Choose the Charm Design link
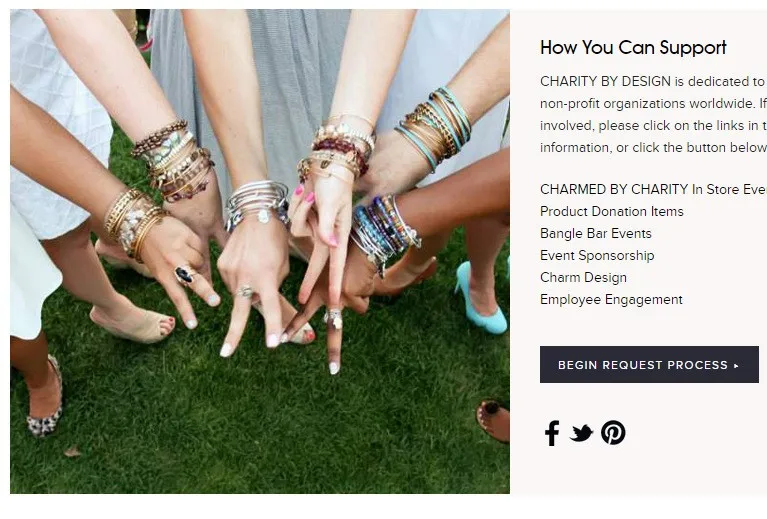767x519 pixels. tap(583, 277)
